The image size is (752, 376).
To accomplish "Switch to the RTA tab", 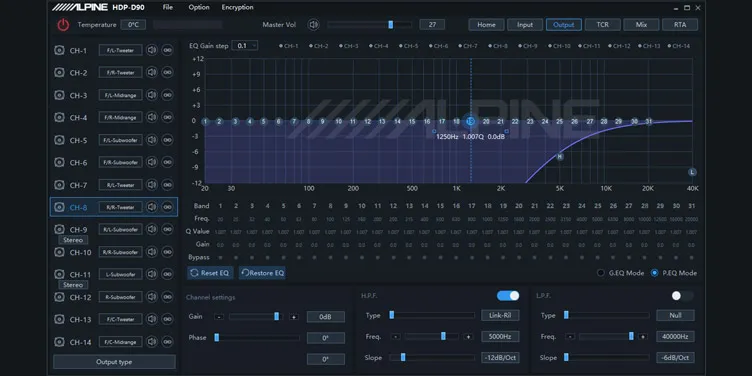I will coord(680,25).
